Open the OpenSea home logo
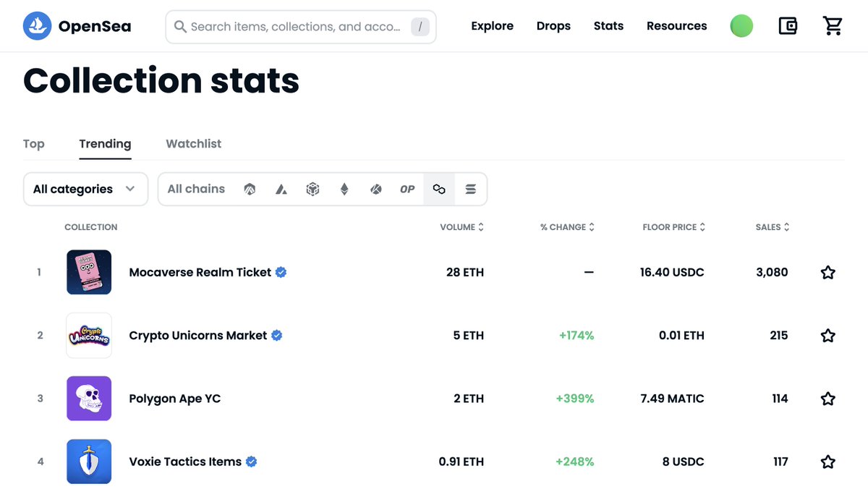 (x=77, y=26)
